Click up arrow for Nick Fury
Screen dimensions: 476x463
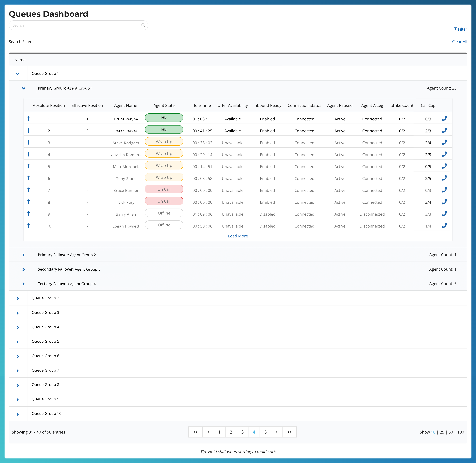coord(28,202)
